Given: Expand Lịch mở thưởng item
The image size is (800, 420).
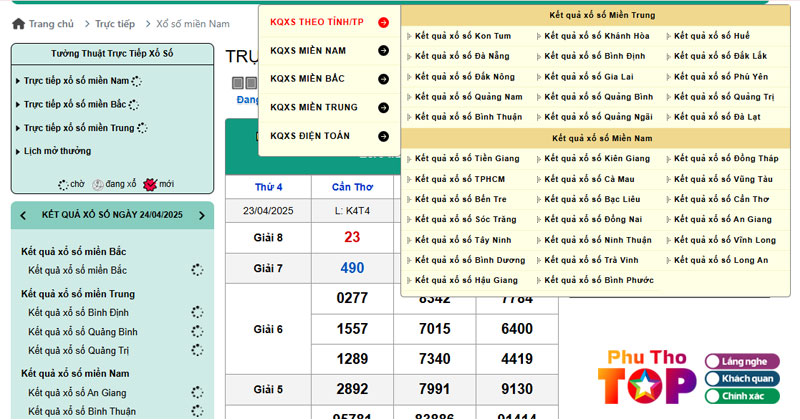Looking at the screenshot, I should tap(56, 151).
